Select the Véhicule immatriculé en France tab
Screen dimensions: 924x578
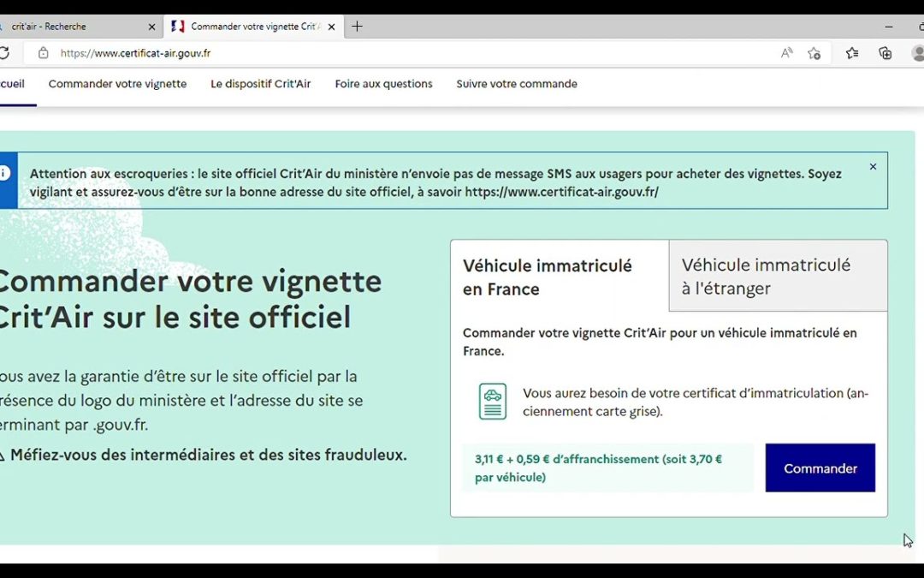560,277
